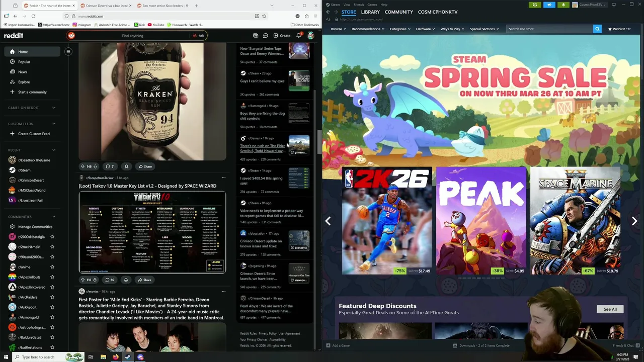Open Reddit user avatar menu
This screenshot has height=362, width=644.
pos(310,36)
